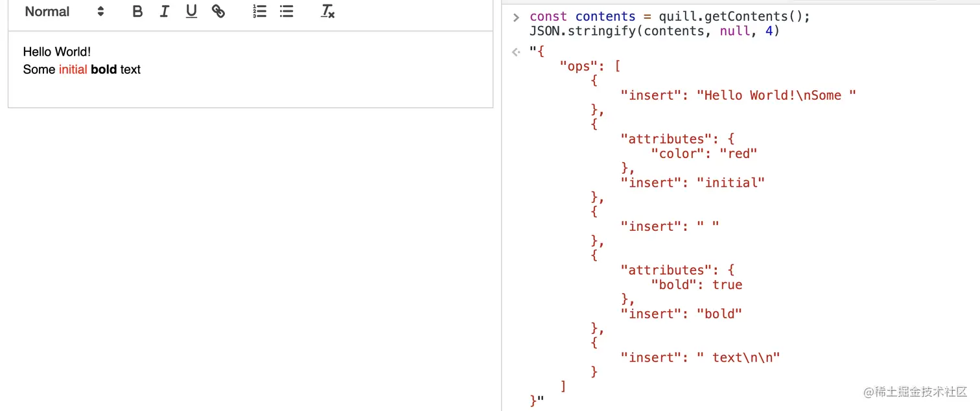Click the bold word "bold" in the editor

104,69
